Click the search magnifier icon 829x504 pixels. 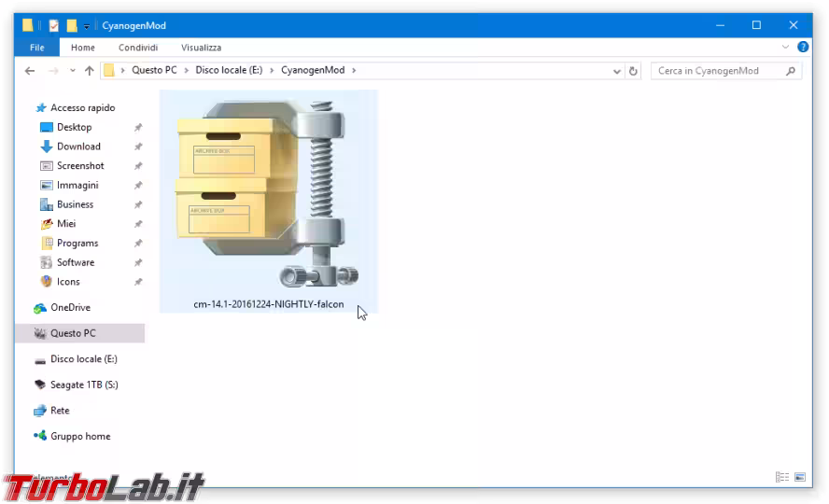791,71
